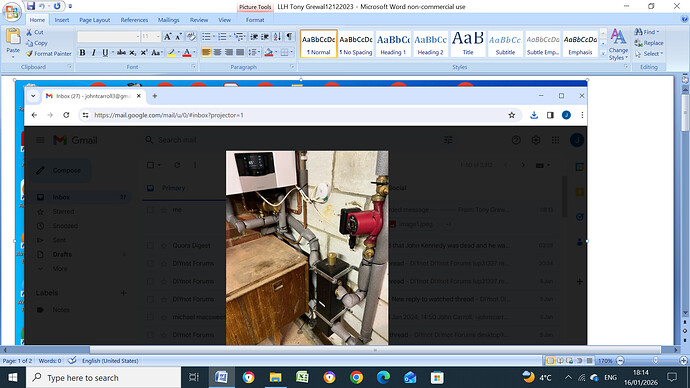
Task: Click the Italic formatting icon
Action: tap(93, 53)
